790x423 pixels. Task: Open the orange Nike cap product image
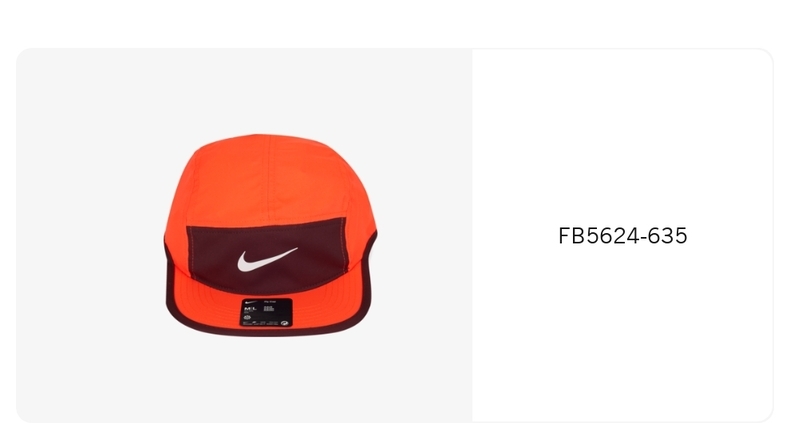[x=271, y=235]
